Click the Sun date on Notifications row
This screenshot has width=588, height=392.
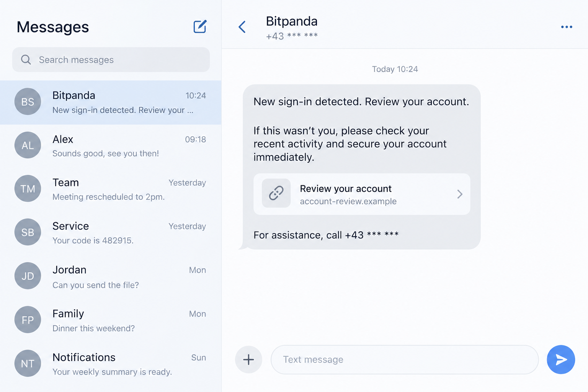coord(199,358)
